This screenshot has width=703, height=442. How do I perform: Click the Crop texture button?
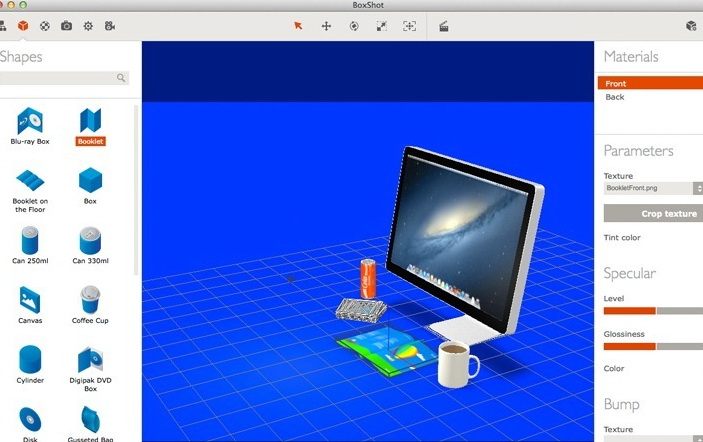point(653,213)
